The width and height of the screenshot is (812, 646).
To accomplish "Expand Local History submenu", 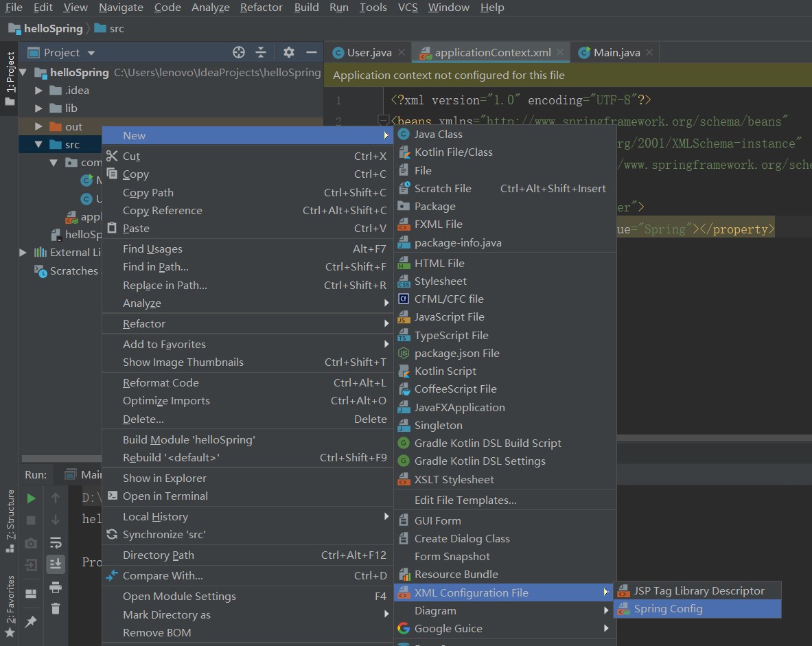I will tap(248, 517).
